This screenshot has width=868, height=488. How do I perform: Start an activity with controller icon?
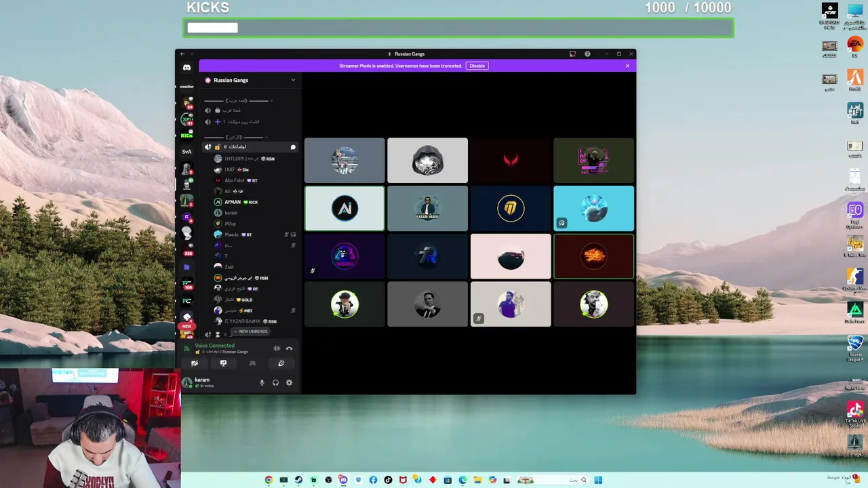[252, 363]
